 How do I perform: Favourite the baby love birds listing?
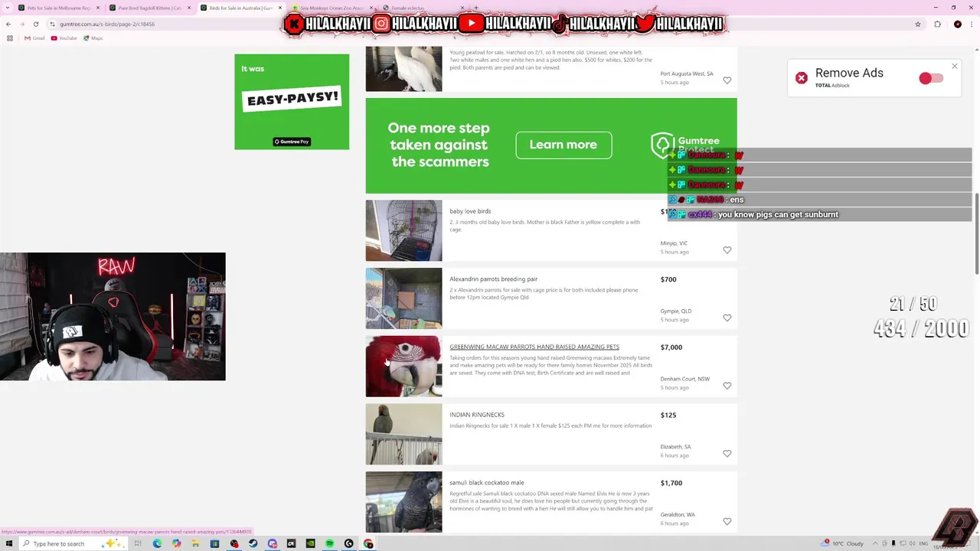click(727, 250)
